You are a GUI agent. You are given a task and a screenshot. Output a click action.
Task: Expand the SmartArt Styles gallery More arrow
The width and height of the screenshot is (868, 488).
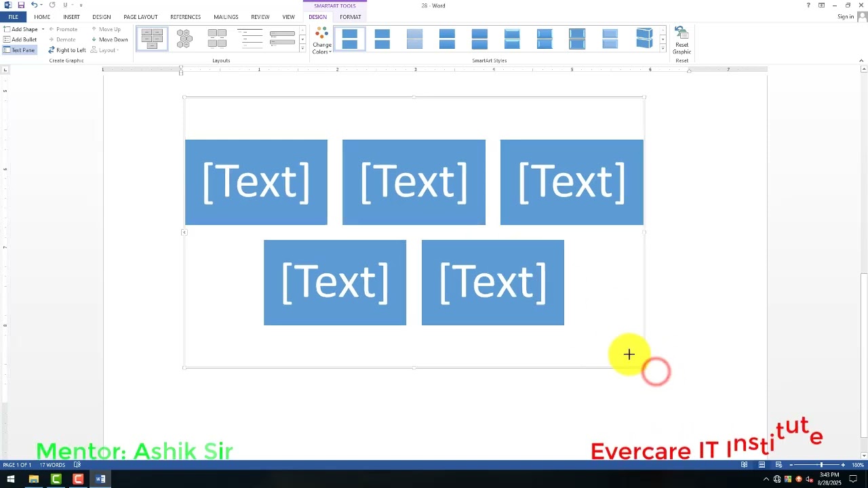[663, 49]
